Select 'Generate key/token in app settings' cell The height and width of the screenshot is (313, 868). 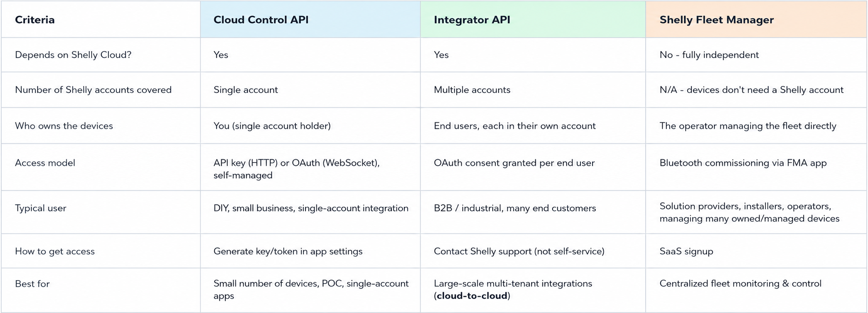click(288, 251)
